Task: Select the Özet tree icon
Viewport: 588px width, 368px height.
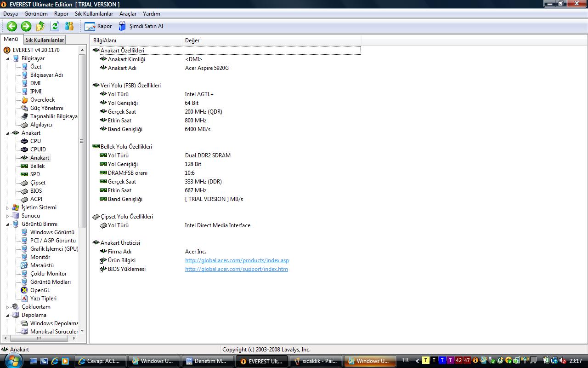Action: point(24,67)
